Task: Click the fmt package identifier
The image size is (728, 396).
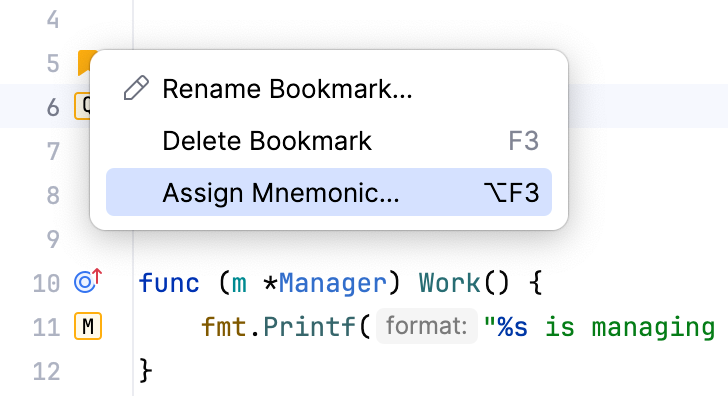Action: click(224, 327)
